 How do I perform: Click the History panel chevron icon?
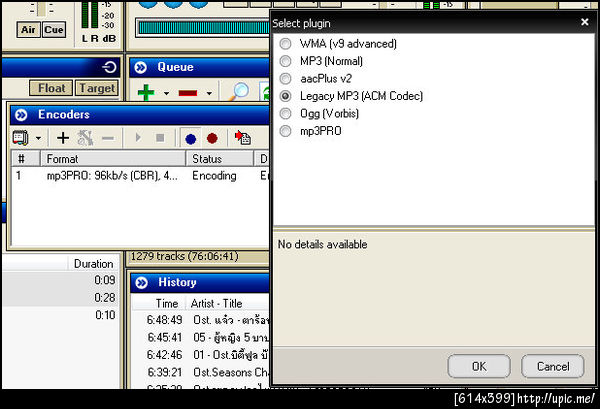(142, 283)
